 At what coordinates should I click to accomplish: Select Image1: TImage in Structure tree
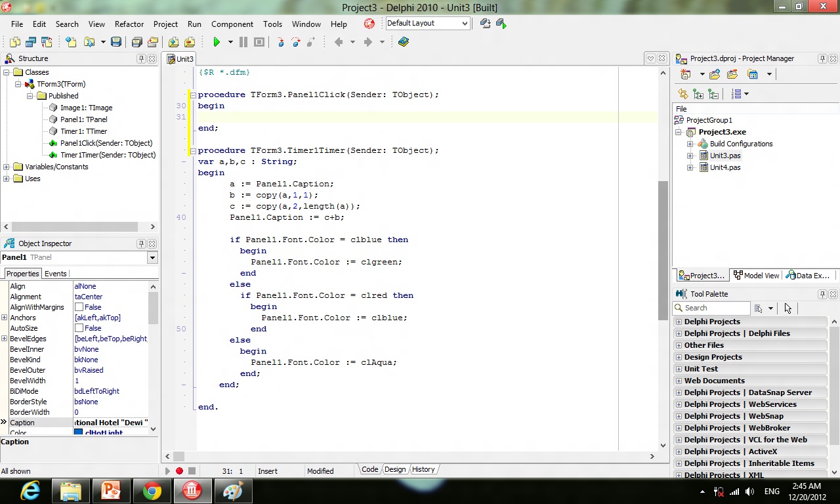coord(86,108)
